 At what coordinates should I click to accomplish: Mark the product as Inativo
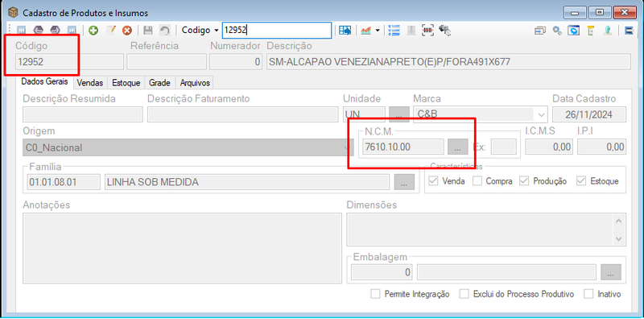588,294
